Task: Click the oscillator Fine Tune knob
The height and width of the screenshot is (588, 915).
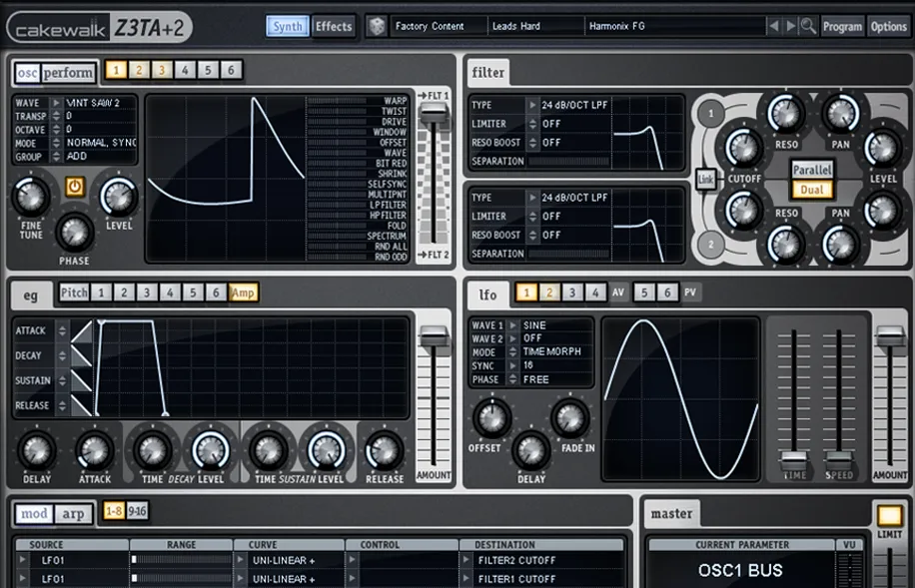Action: pyautogui.click(x=31, y=197)
